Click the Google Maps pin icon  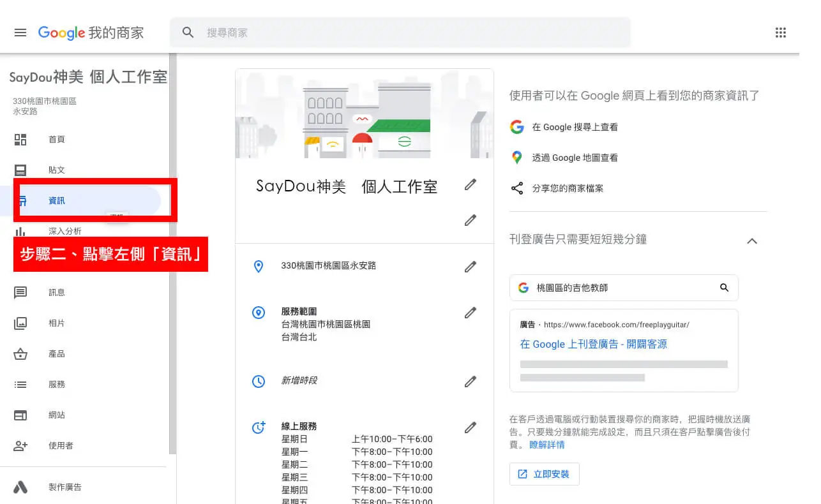tap(517, 158)
